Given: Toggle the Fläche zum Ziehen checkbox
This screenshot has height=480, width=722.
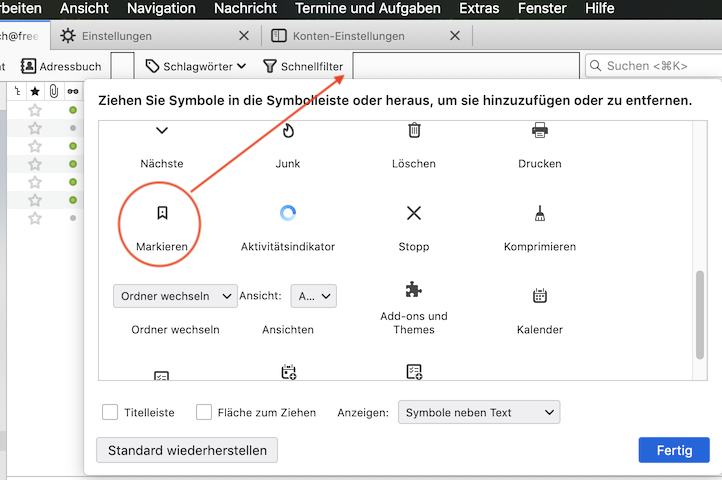Looking at the screenshot, I should click(x=204, y=412).
